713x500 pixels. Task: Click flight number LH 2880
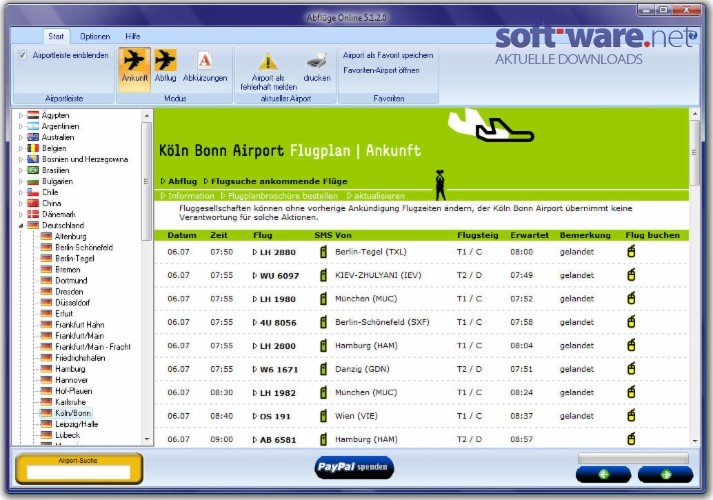pyautogui.click(x=277, y=252)
